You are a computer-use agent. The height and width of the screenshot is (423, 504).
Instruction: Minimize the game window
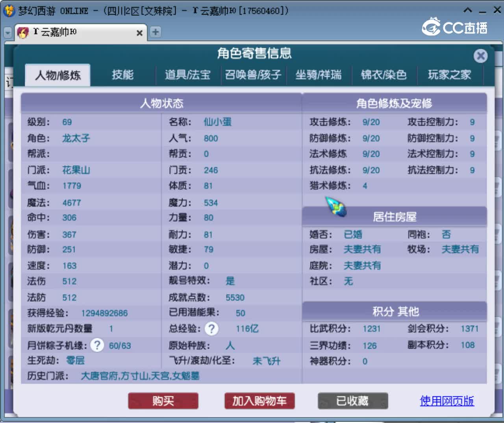coord(483,11)
